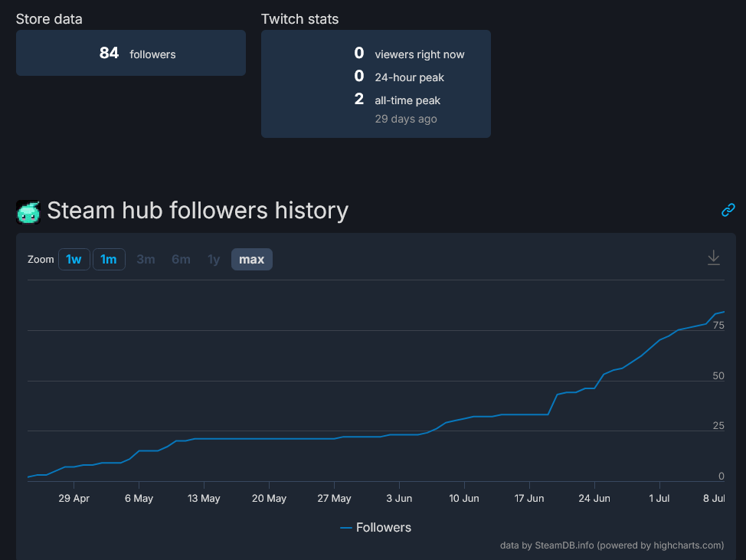
Task: Click the Store data heading
Action: tap(49, 19)
